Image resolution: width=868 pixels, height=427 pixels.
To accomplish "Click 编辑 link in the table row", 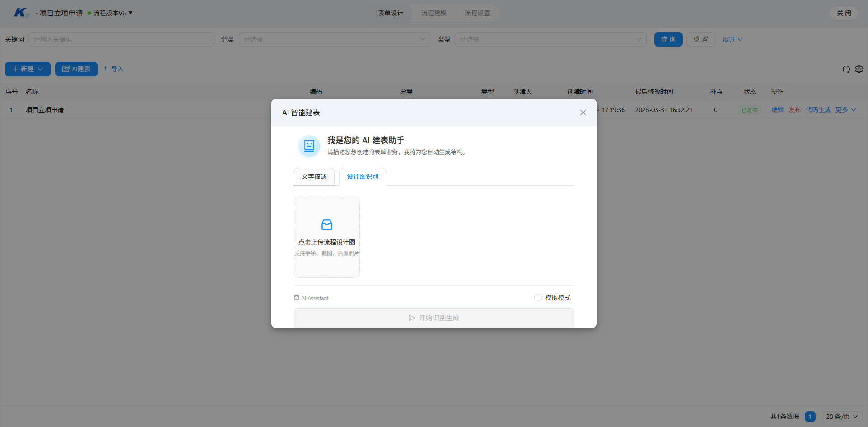I will [778, 110].
